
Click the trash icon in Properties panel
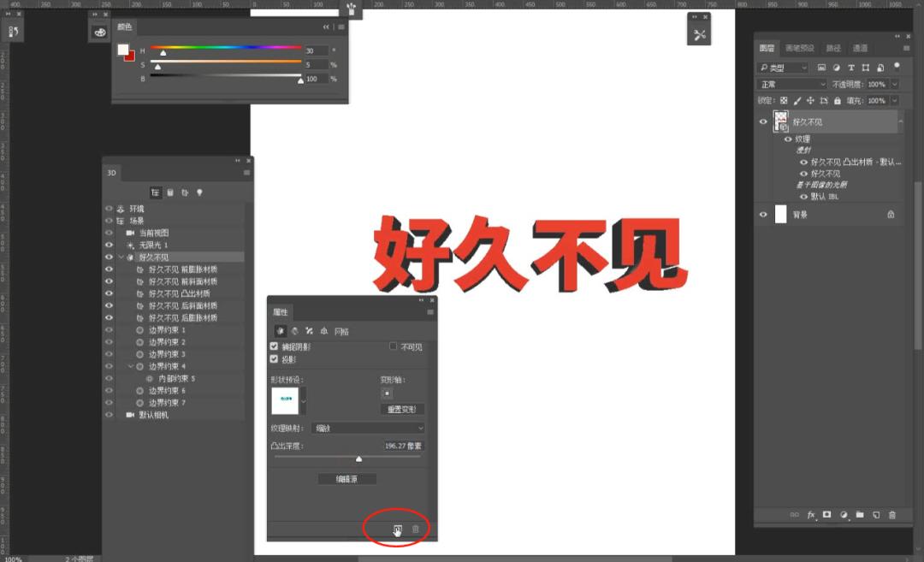coord(416,529)
